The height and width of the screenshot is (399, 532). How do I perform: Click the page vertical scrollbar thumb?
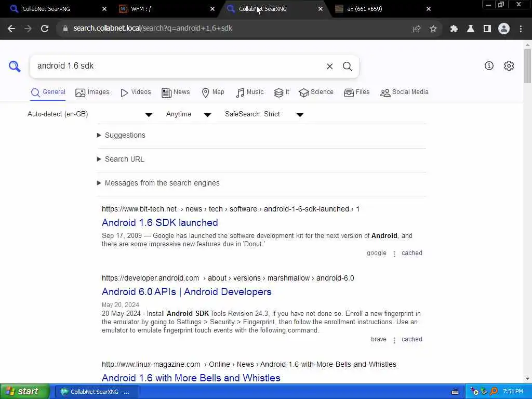[x=527, y=66]
